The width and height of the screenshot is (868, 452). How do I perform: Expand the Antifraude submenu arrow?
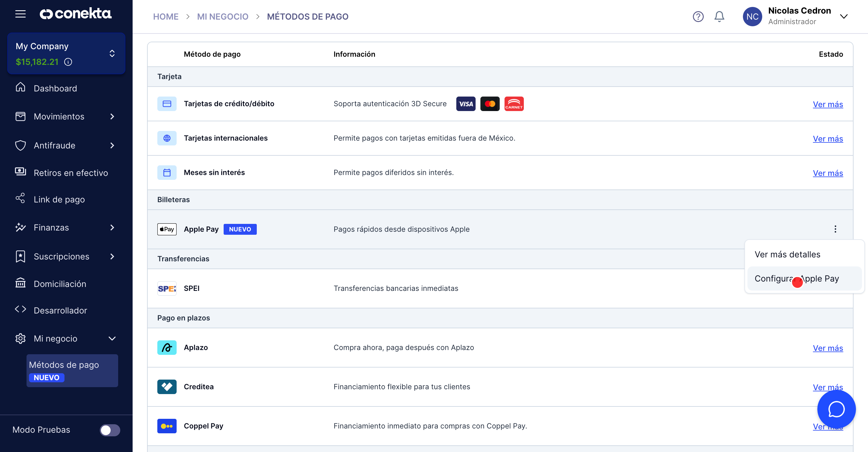click(112, 145)
